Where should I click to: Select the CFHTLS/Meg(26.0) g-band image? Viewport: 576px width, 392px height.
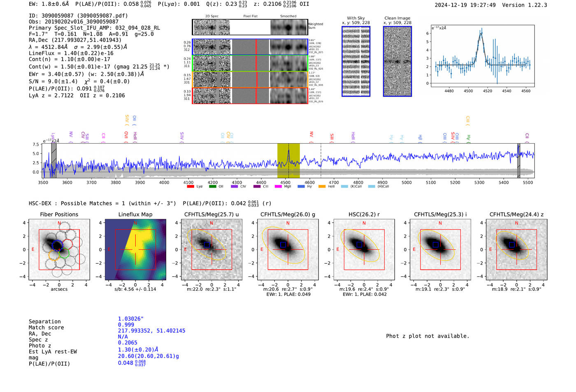288,250
